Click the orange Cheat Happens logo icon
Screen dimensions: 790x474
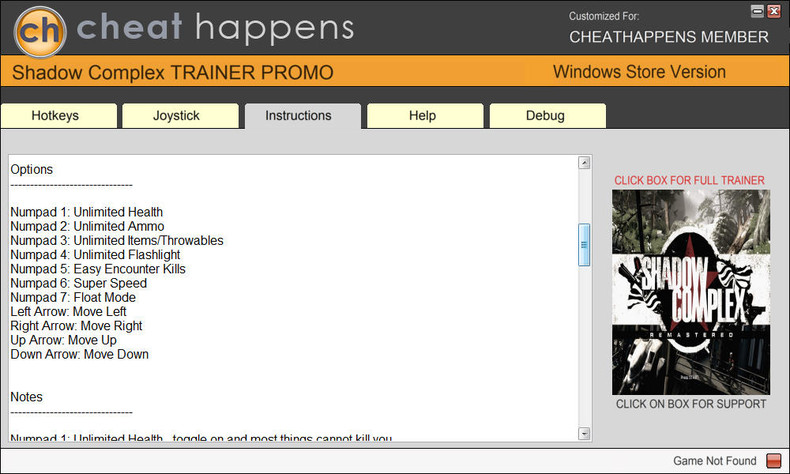pyautogui.click(x=40, y=31)
